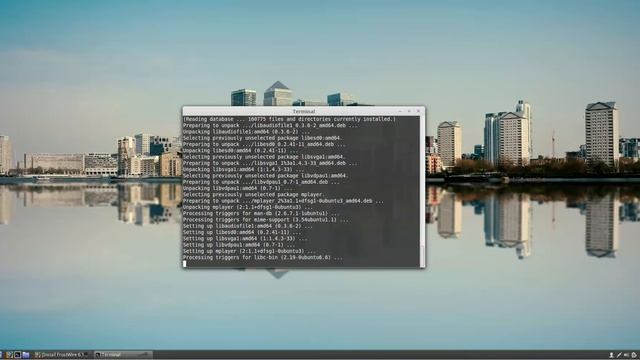This screenshot has height=360, width=640.
Task: Click the Terminal window title bar
Action: point(304,111)
